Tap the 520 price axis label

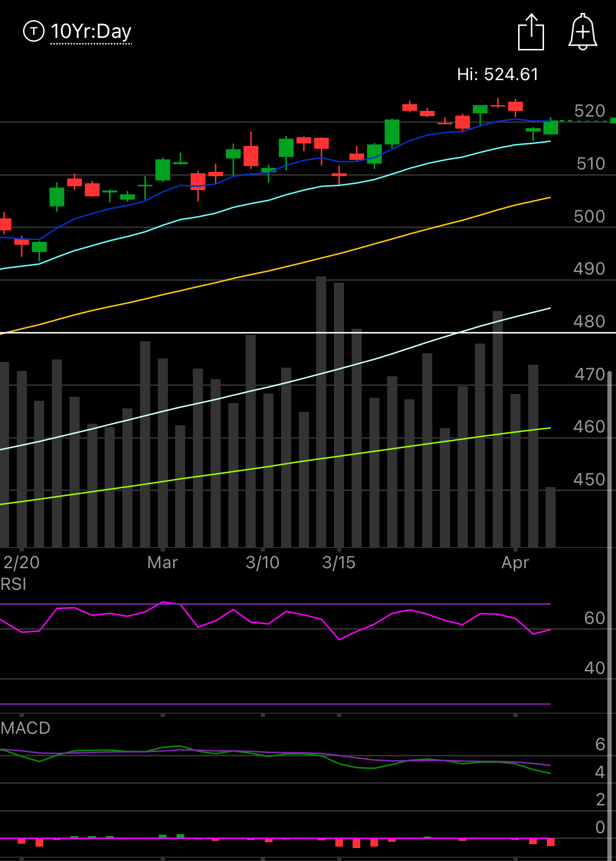click(x=590, y=111)
